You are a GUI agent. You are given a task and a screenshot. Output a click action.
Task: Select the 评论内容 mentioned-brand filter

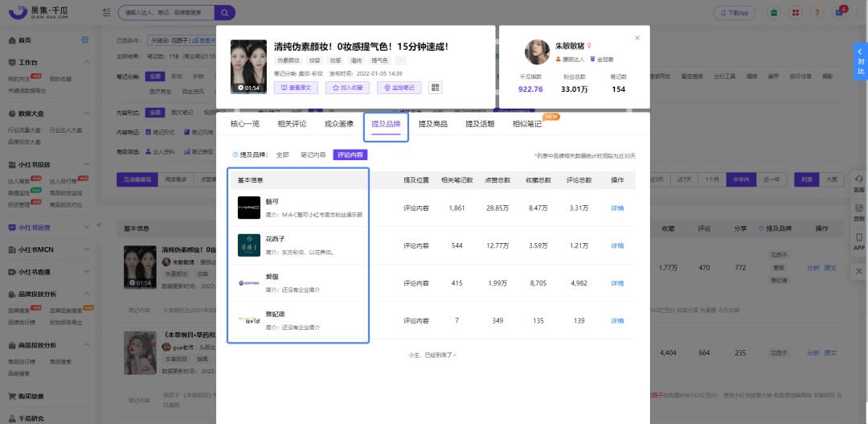click(350, 155)
